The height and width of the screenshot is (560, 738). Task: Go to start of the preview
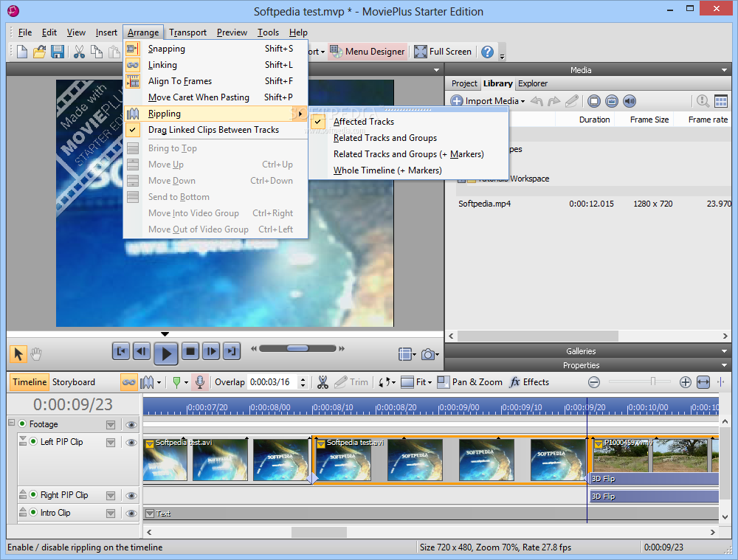click(121, 351)
